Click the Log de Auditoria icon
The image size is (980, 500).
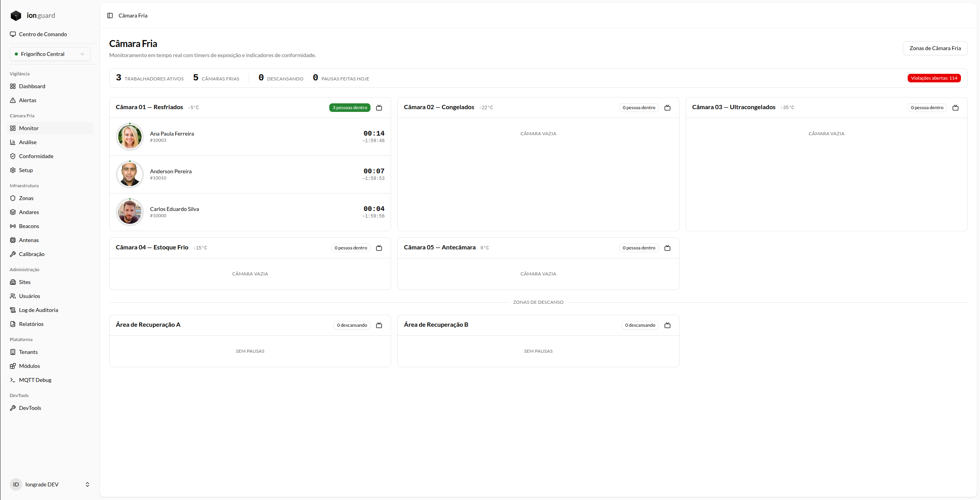(x=13, y=310)
